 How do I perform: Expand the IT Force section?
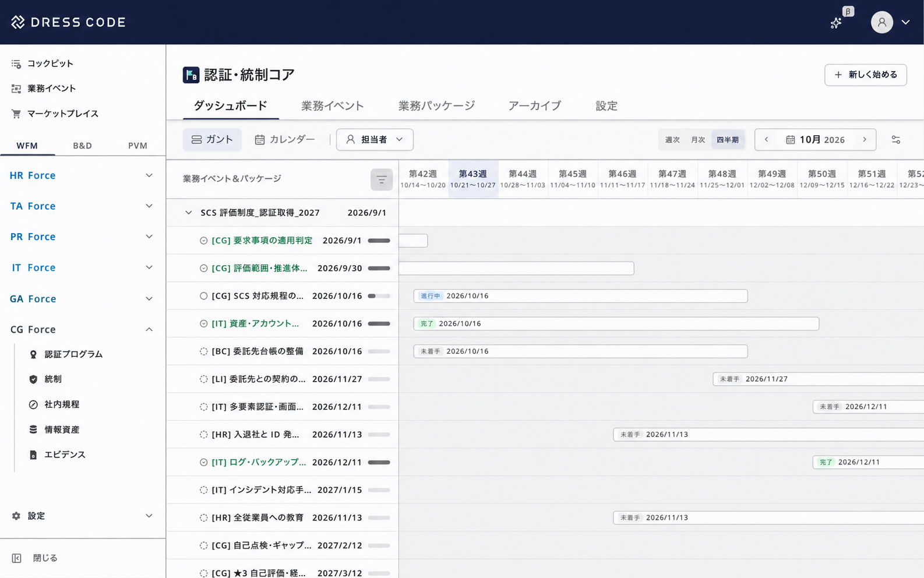click(82, 267)
